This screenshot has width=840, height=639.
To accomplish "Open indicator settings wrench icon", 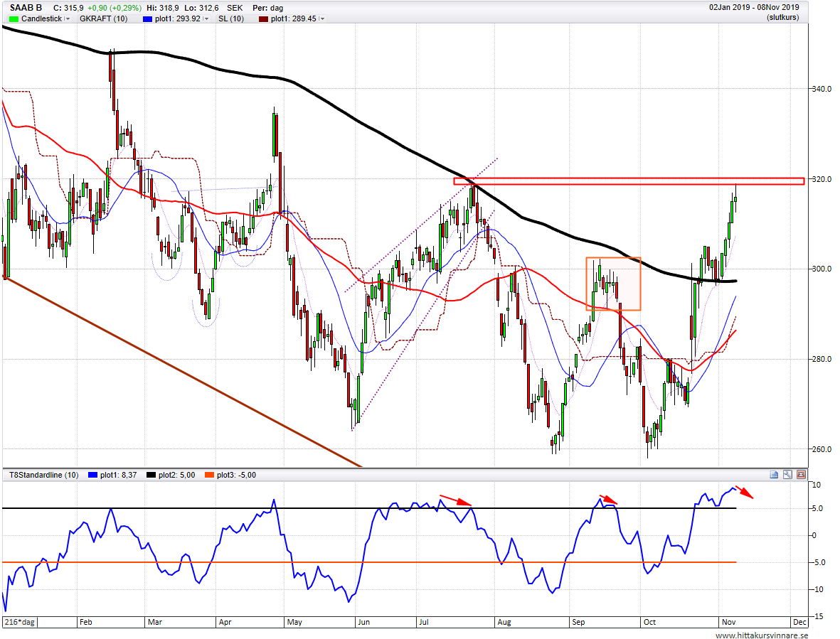I will tap(787, 474).
